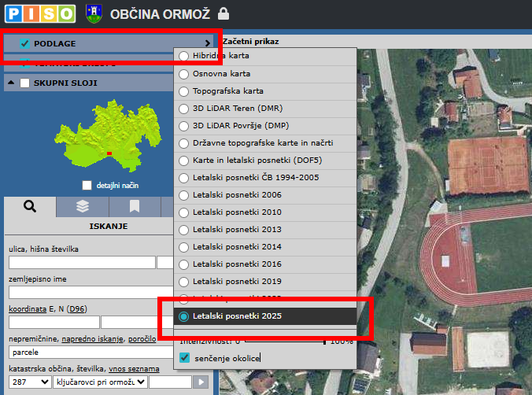The image size is (532, 395).
Task: Open the bookmarks tab with bookmark icon
Action: (135, 206)
